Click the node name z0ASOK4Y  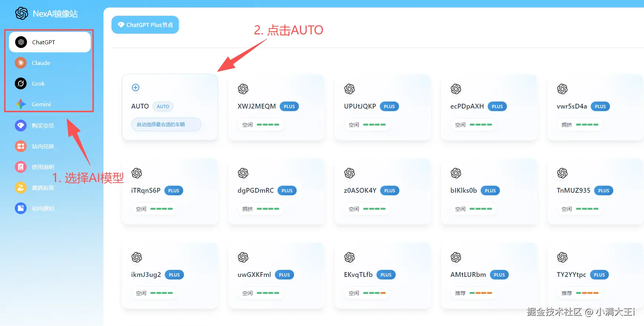click(360, 191)
